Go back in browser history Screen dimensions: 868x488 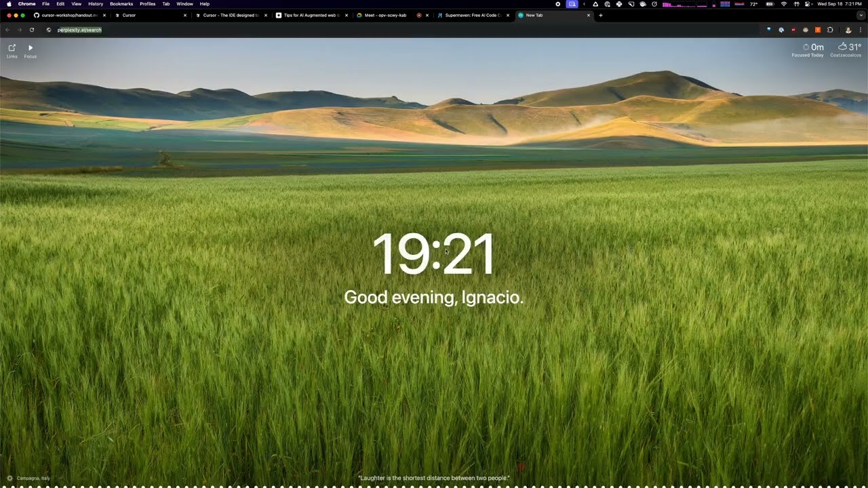point(7,30)
